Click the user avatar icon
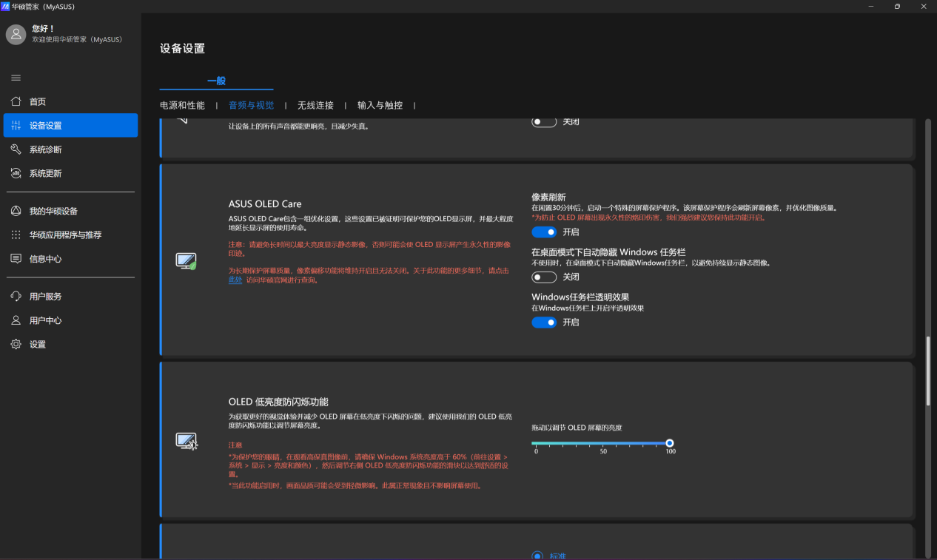The image size is (937, 560). point(16,35)
